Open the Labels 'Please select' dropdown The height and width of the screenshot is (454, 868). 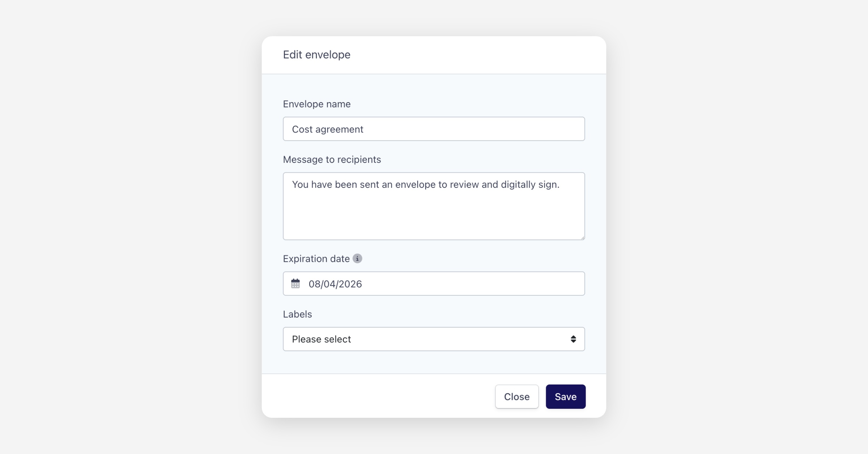433,339
